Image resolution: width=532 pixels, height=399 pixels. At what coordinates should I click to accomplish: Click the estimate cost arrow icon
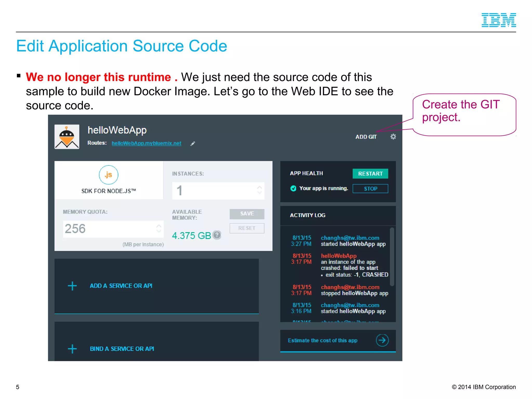click(x=382, y=340)
